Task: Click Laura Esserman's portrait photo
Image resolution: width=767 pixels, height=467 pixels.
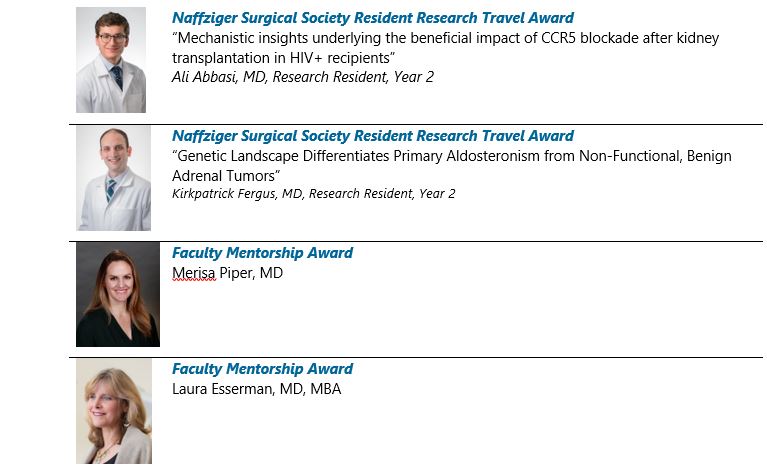Action: (x=114, y=412)
